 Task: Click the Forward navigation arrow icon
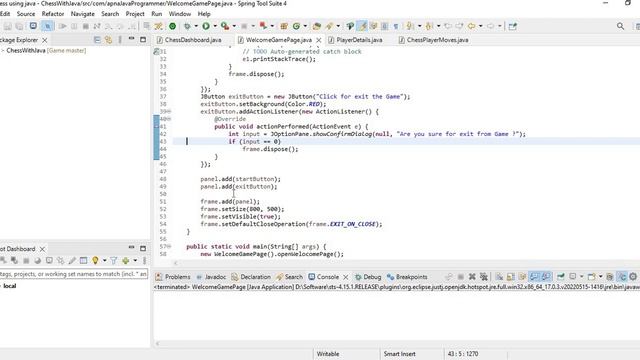point(491,26)
